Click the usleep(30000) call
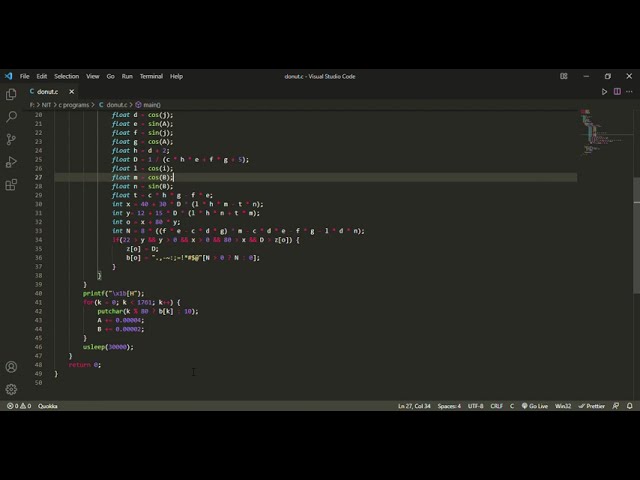The image size is (640, 480). click(108, 347)
